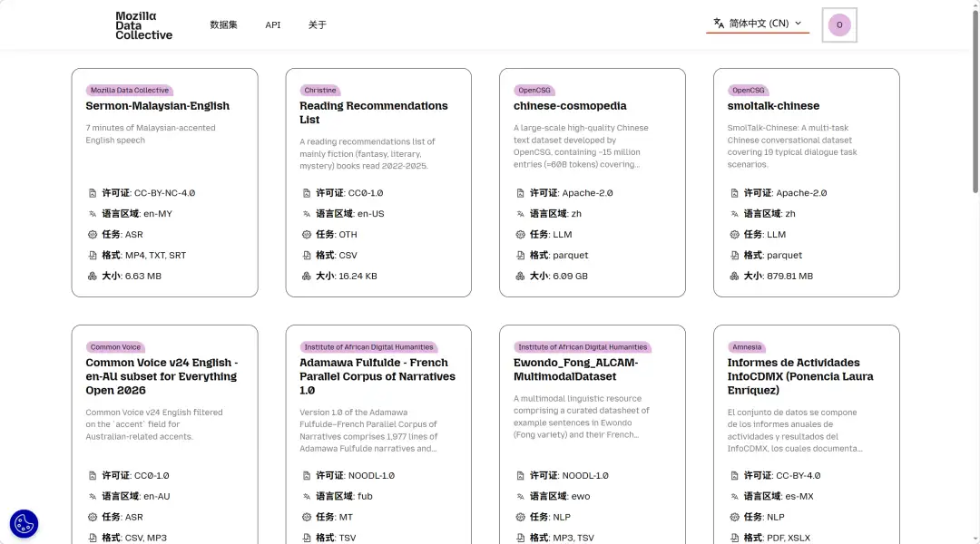Click license icon on chinese-cosmopedia card

tap(520, 193)
